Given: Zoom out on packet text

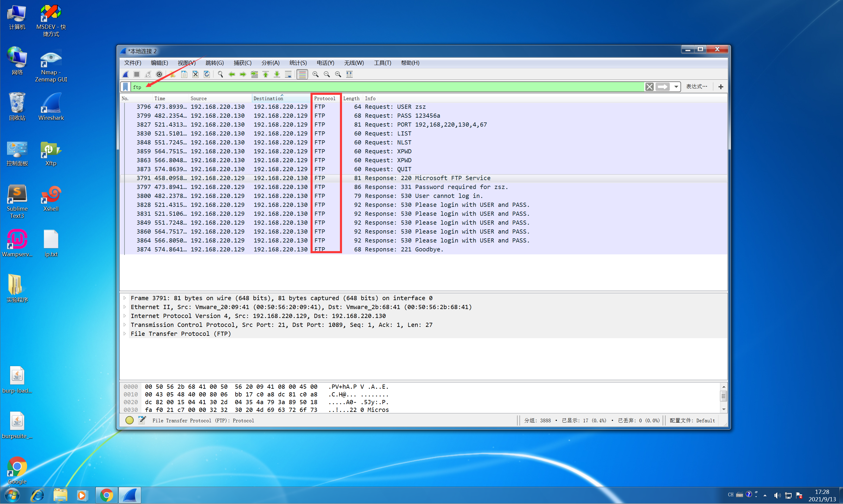Looking at the screenshot, I should click(x=327, y=74).
